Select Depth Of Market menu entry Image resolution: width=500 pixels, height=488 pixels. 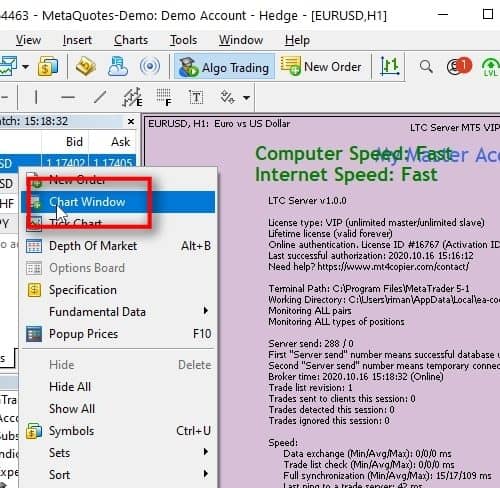(118, 246)
